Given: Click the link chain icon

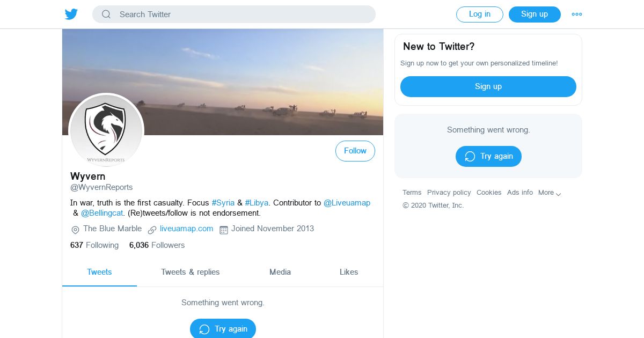Looking at the screenshot, I should [x=152, y=230].
